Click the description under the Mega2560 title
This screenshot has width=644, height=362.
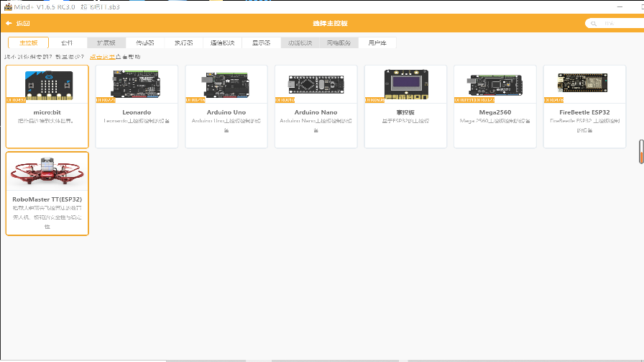495,121
